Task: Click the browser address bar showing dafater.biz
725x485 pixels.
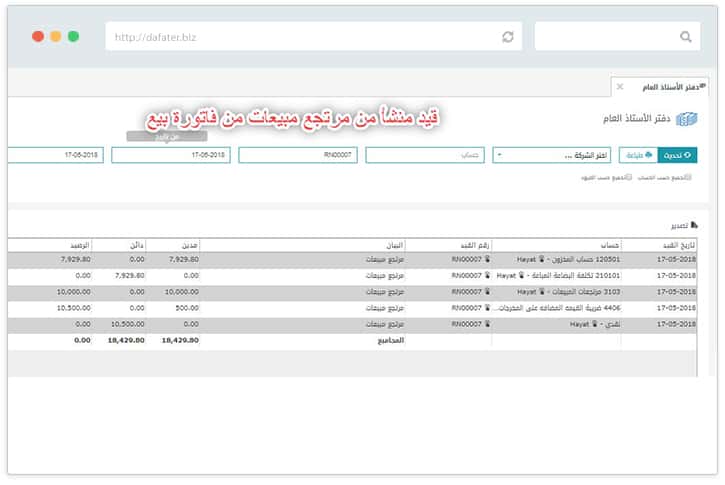Action: point(313,37)
